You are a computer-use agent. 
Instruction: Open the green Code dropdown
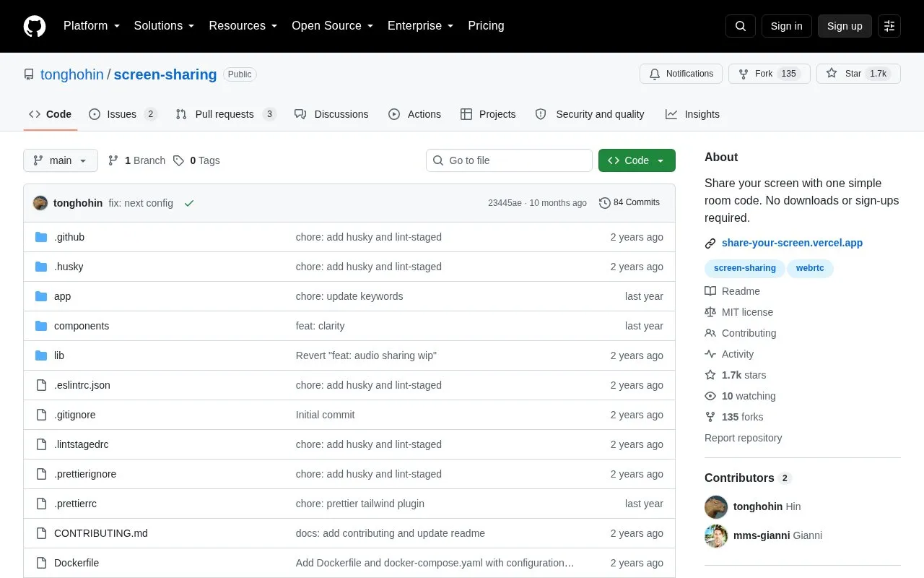[x=637, y=160]
